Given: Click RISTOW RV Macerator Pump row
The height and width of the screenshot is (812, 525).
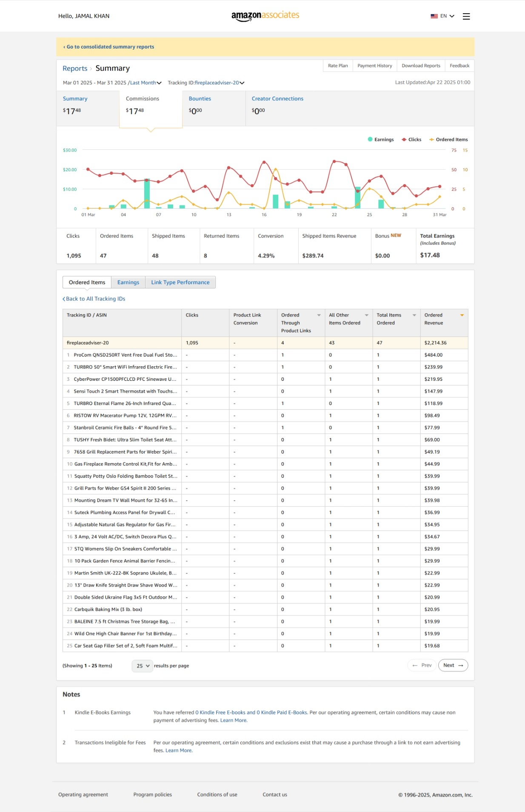Looking at the screenshot, I should click(265, 416).
